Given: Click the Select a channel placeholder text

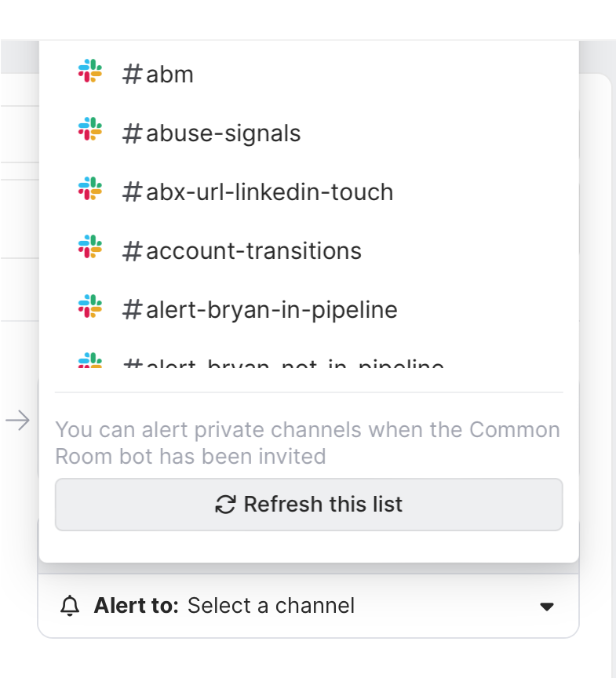Looking at the screenshot, I should tap(271, 606).
